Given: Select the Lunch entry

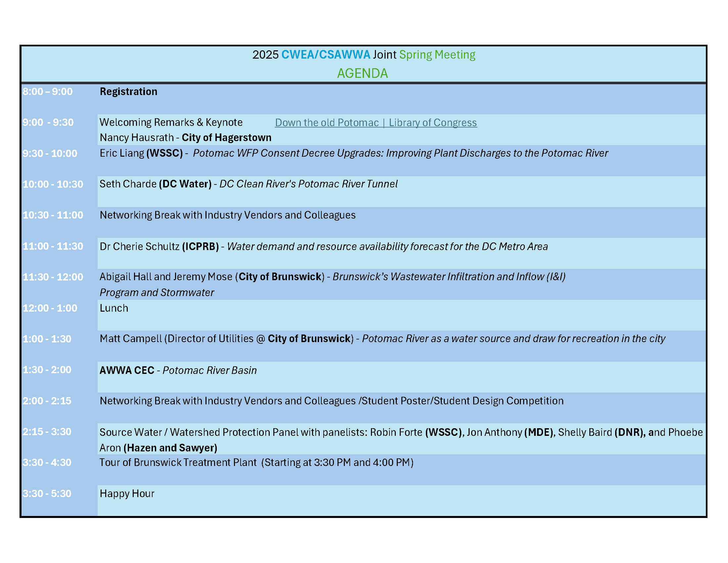Looking at the screenshot, I should [114, 308].
